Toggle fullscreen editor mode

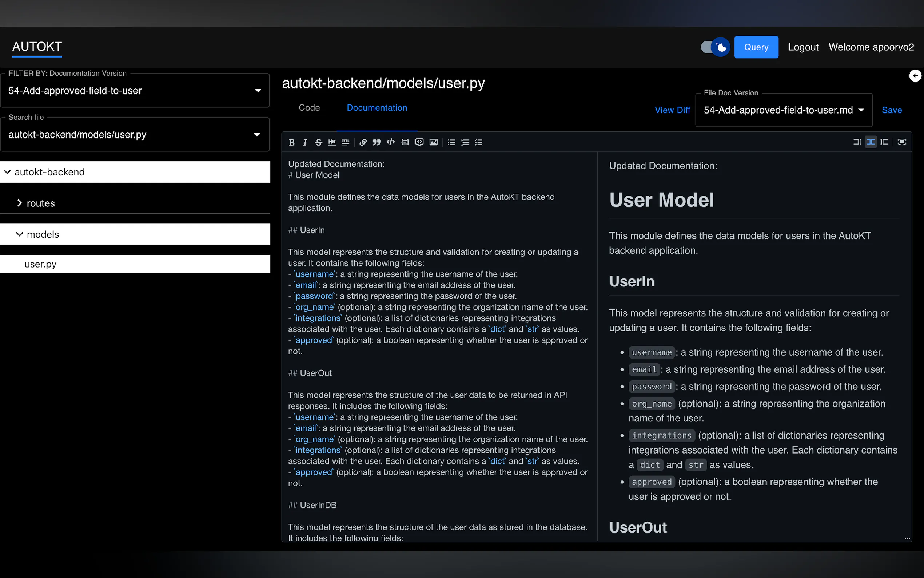coord(901,142)
